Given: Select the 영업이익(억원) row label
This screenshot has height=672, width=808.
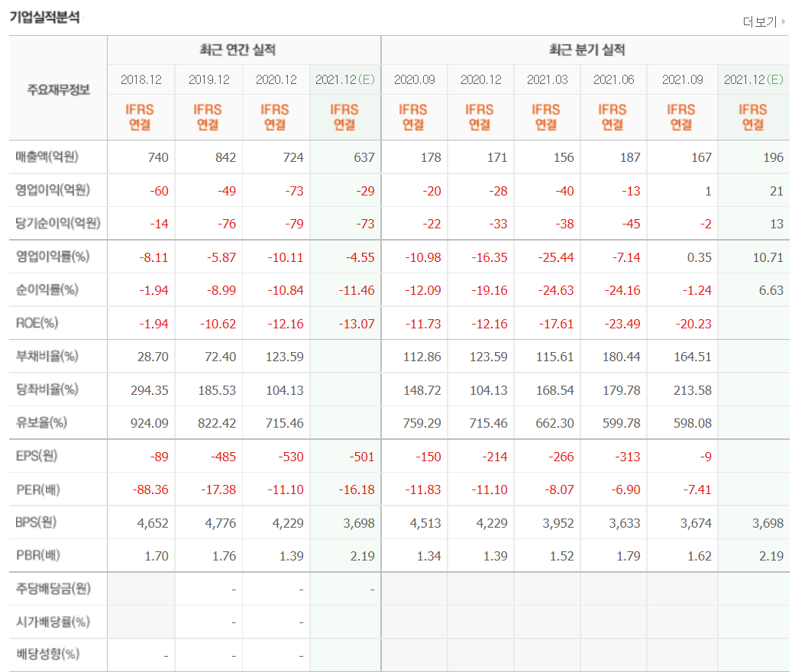Looking at the screenshot, I should tap(53, 190).
